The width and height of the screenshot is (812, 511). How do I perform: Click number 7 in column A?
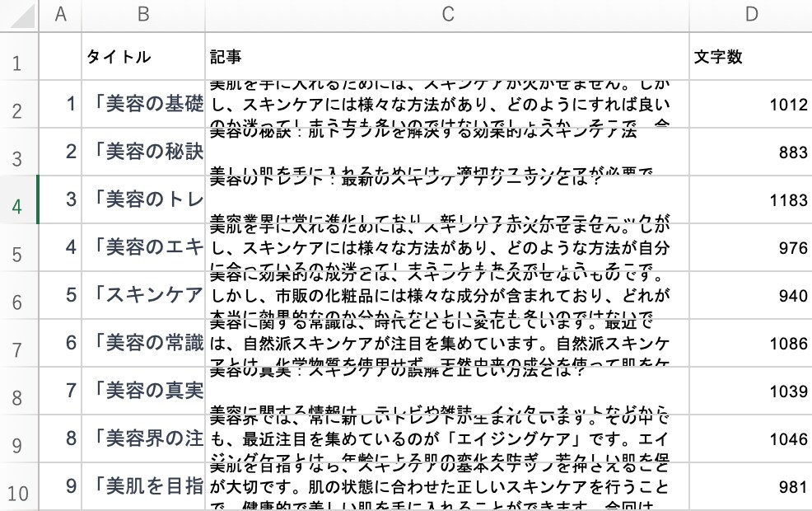tap(60, 391)
